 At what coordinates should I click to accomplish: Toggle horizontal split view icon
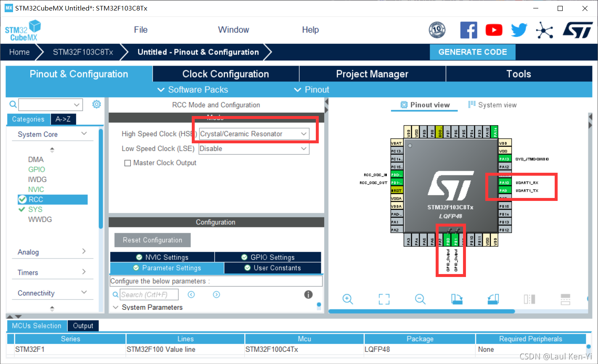pos(566,299)
